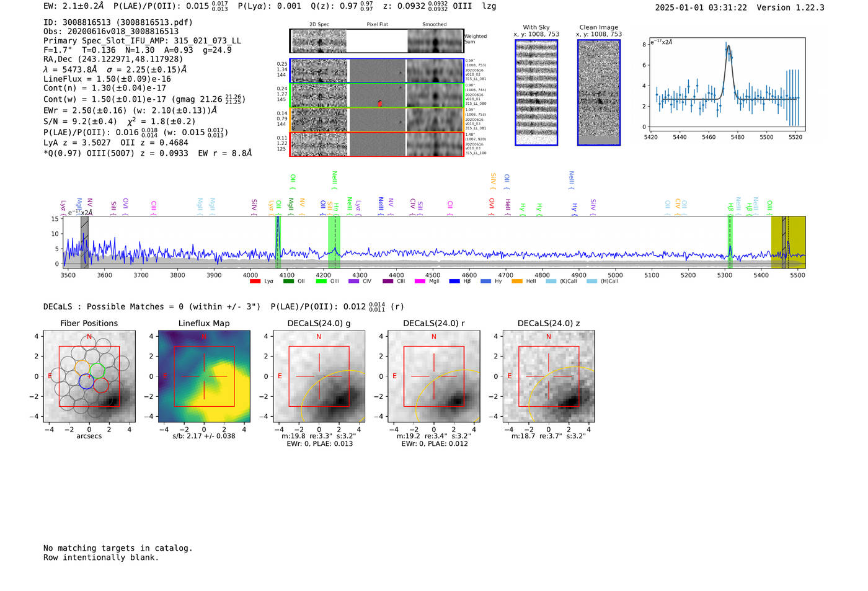The width and height of the screenshot is (868, 591).
Task: Select the blue-bordered fiber spectrum row
Action: [x=376, y=71]
